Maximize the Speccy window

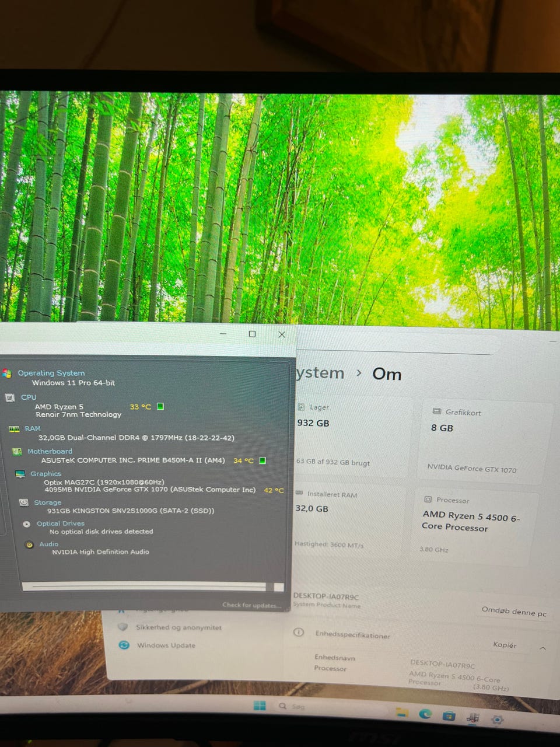[252, 334]
